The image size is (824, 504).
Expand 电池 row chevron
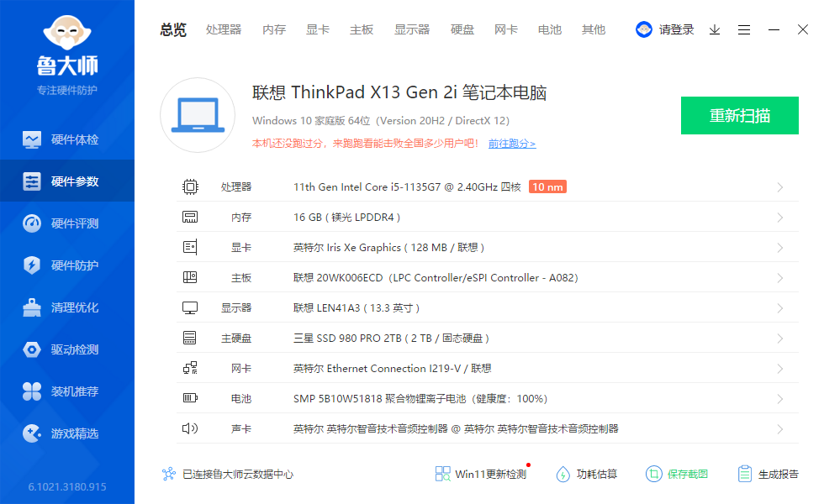pos(780,399)
